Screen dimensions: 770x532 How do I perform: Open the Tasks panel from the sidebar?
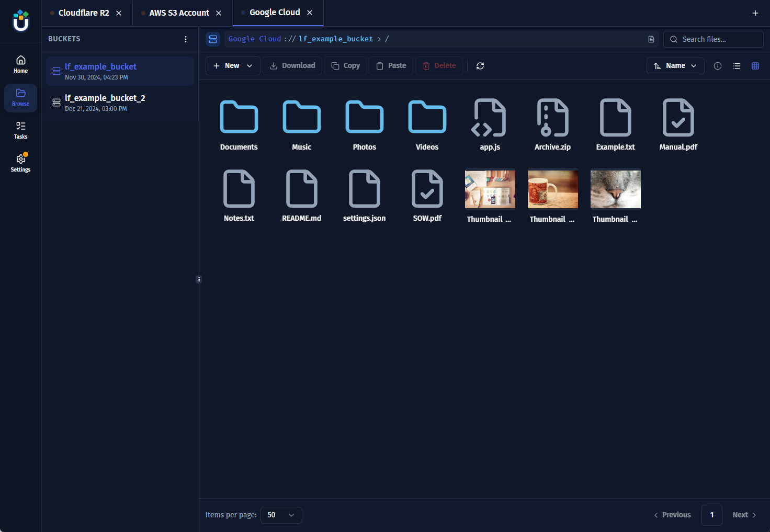[20, 130]
